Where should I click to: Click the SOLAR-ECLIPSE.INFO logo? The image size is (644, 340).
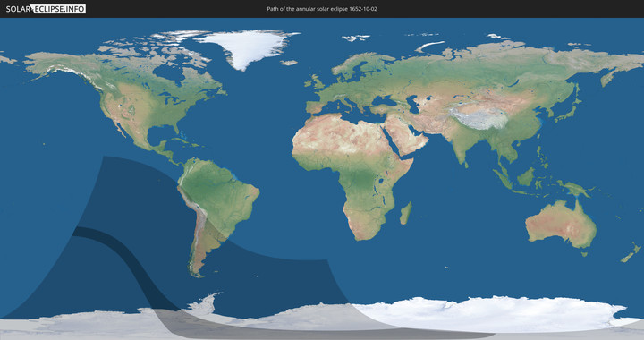[x=46, y=9]
